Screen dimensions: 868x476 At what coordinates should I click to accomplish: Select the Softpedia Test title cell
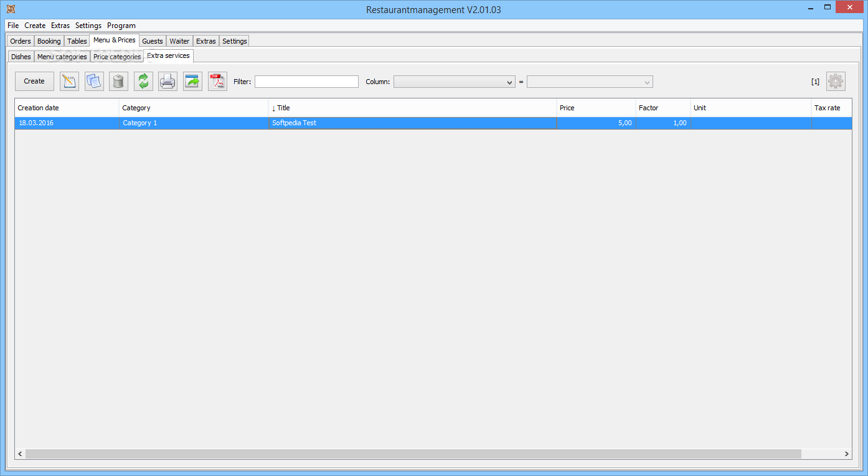(x=413, y=123)
